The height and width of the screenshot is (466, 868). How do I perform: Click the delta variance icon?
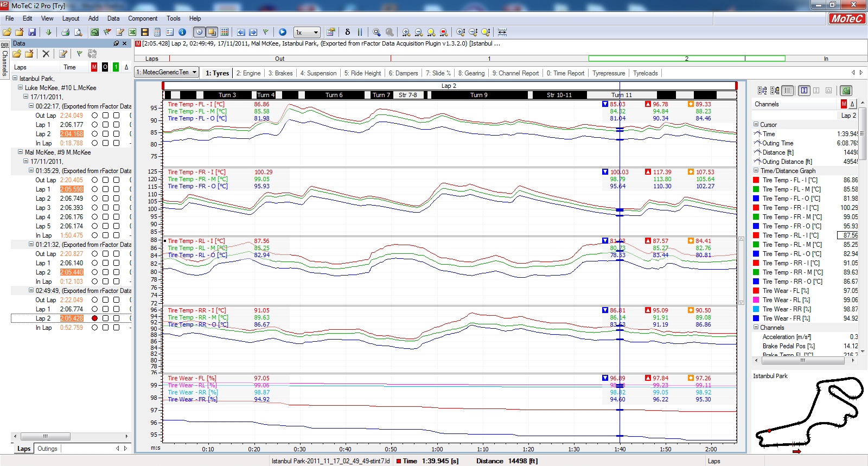348,32
